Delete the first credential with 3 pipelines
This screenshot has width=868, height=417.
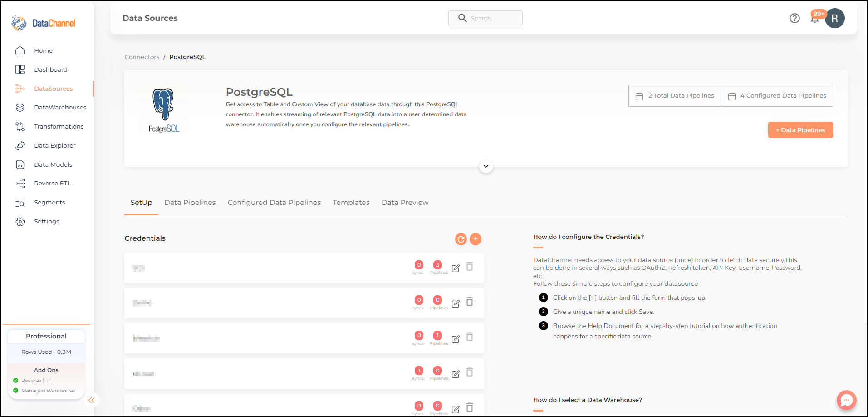click(470, 267)
